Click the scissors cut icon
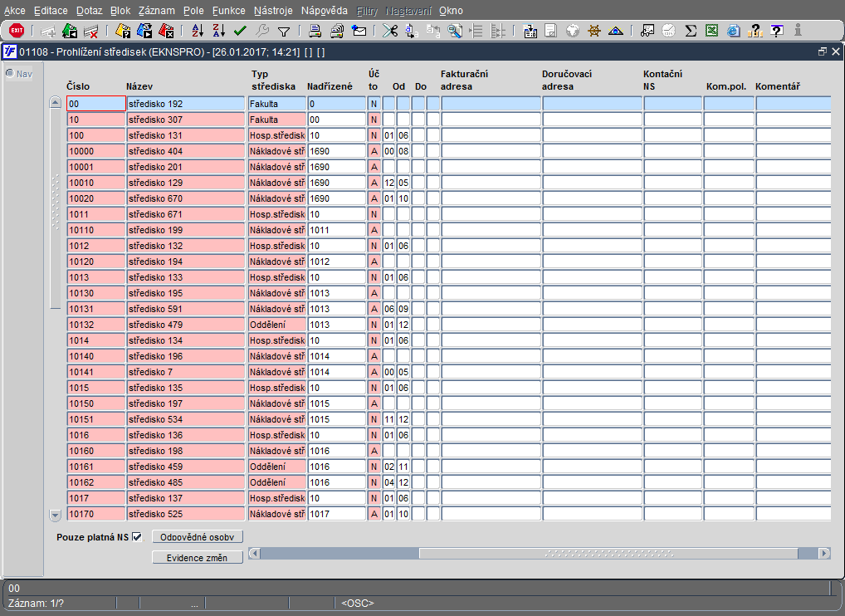Image resolution: width=845 pixels, height=616 pixels. (x=389, y=31)
